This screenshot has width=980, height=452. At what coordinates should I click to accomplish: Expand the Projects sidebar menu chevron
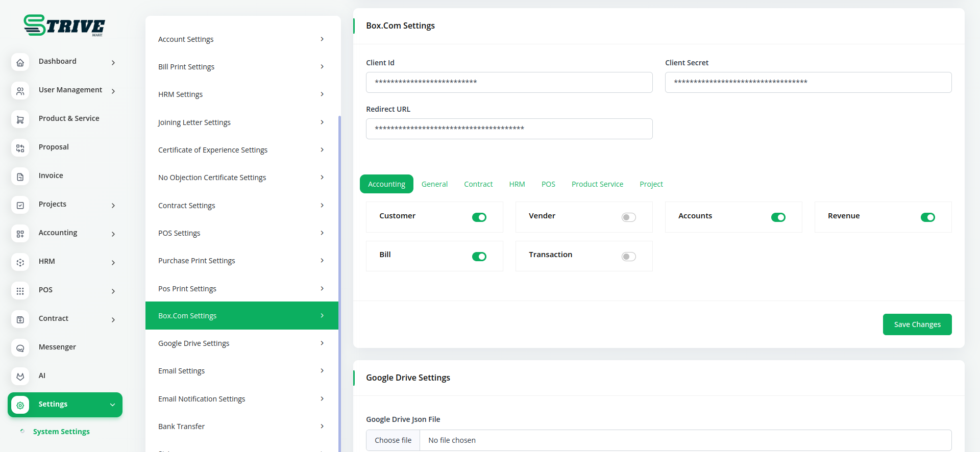click(113, 206)
